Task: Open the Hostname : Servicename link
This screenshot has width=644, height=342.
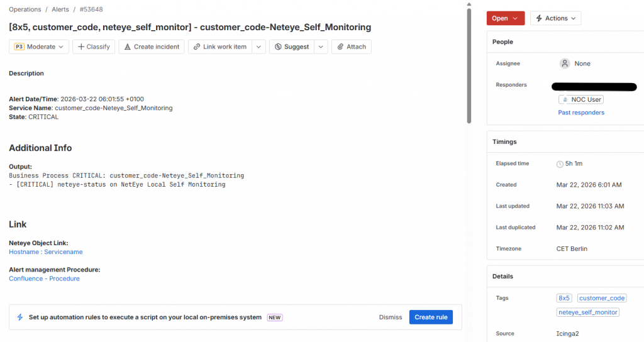Action: click(x=46, y=252)
